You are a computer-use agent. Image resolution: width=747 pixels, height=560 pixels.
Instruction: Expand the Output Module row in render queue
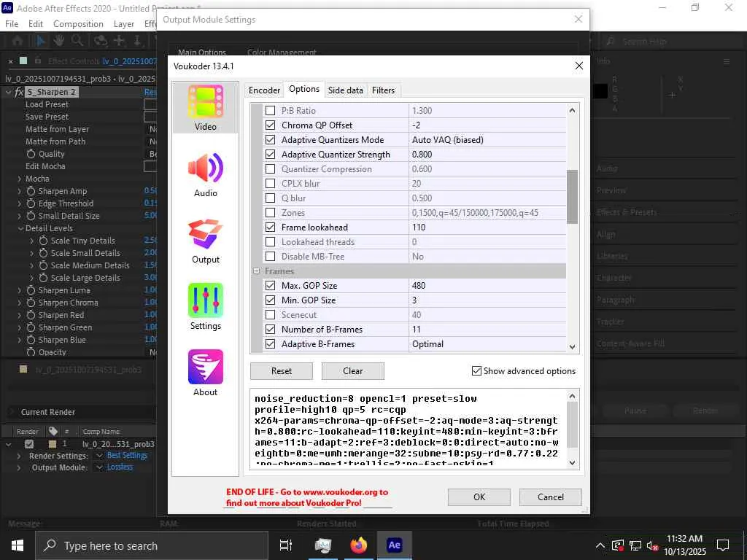point(19,467)
